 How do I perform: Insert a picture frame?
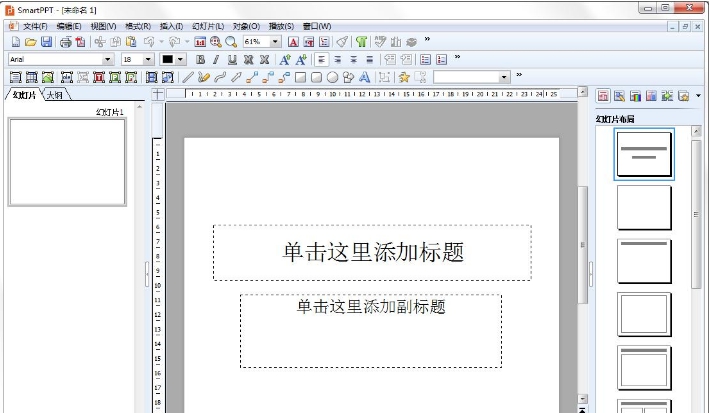click(x=48, y=77)
